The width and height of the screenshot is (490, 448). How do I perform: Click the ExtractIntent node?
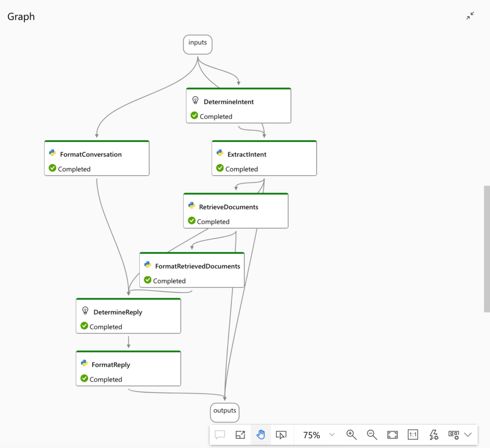[x=264, y=158]
